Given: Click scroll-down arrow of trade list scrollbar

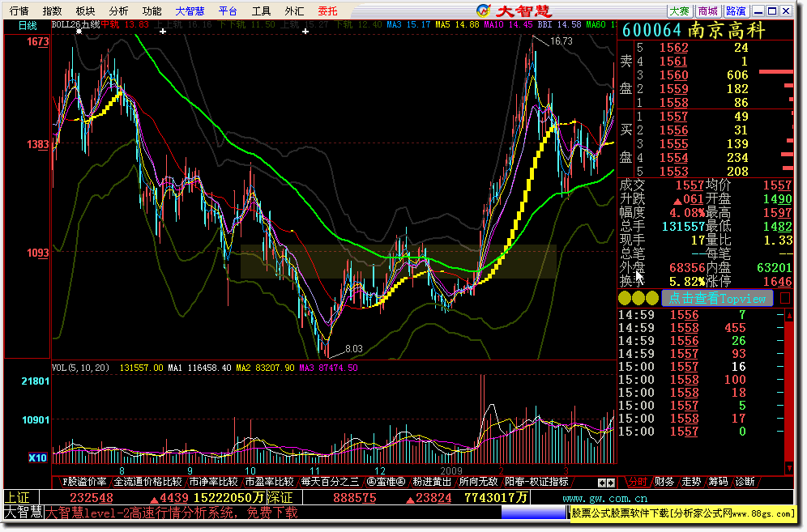Looking at the screenshot, I should click(x=789, y=468).
